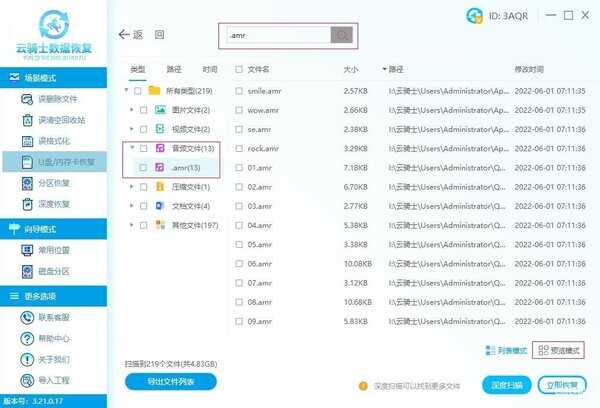Open the 更多选项 section header

click(53, 296)
